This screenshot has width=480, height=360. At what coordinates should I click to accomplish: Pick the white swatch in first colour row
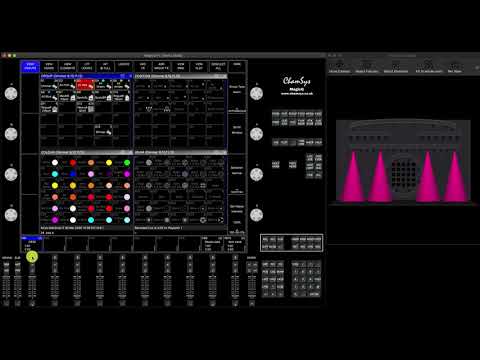[55, 163]
